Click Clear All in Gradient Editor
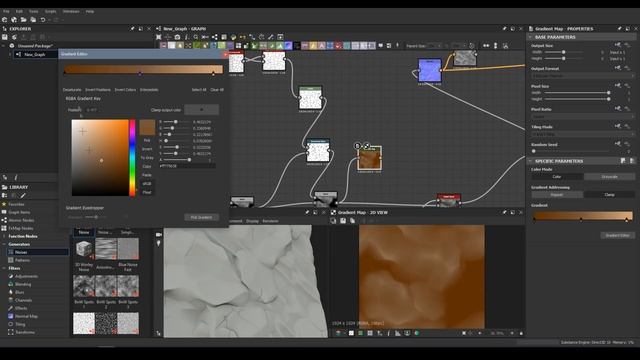 coord(217,90)
